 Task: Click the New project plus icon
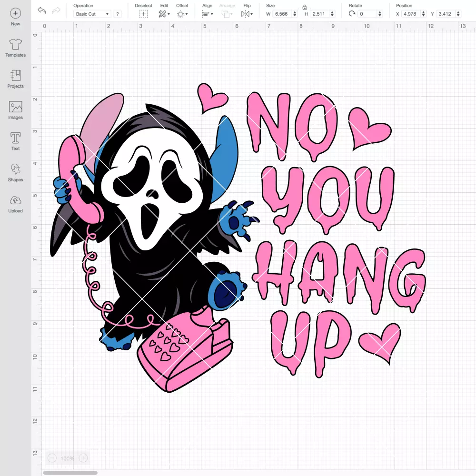point(16,13)
